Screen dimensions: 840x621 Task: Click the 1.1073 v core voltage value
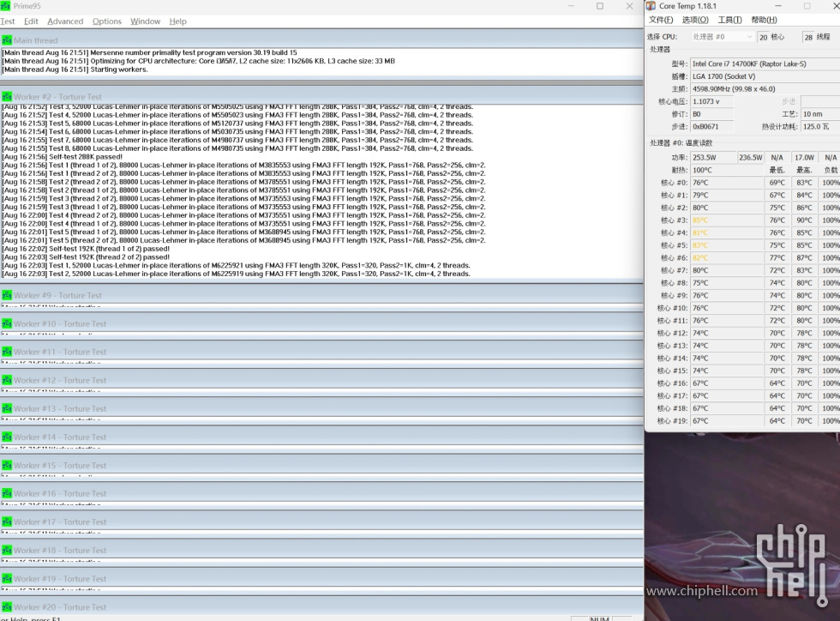[x=712, y=101]
